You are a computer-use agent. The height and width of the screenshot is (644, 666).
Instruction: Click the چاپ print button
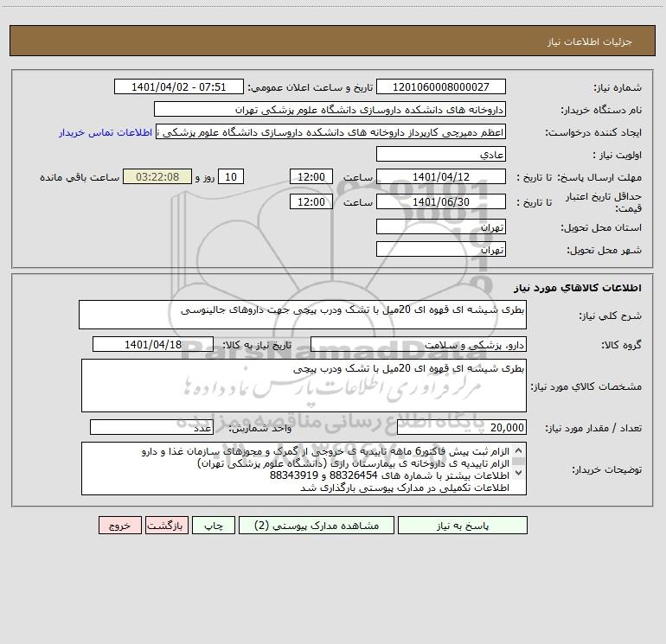[214, 526]
